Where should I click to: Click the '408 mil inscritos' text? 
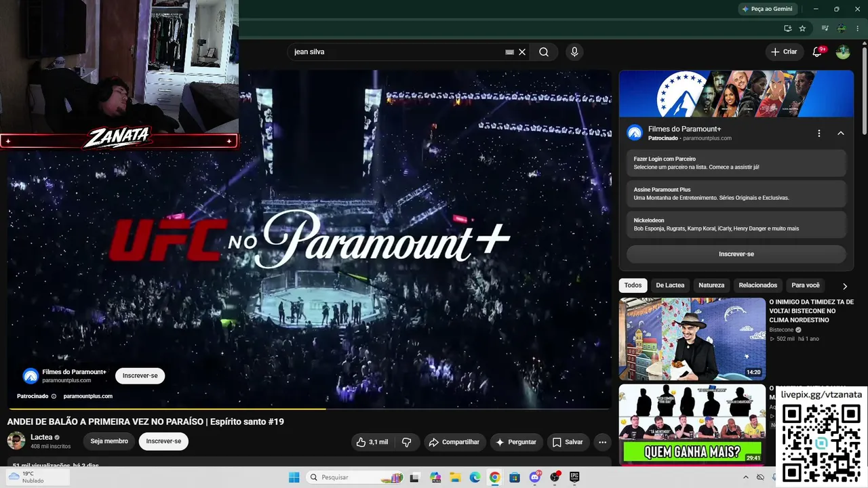coord(51,447)
